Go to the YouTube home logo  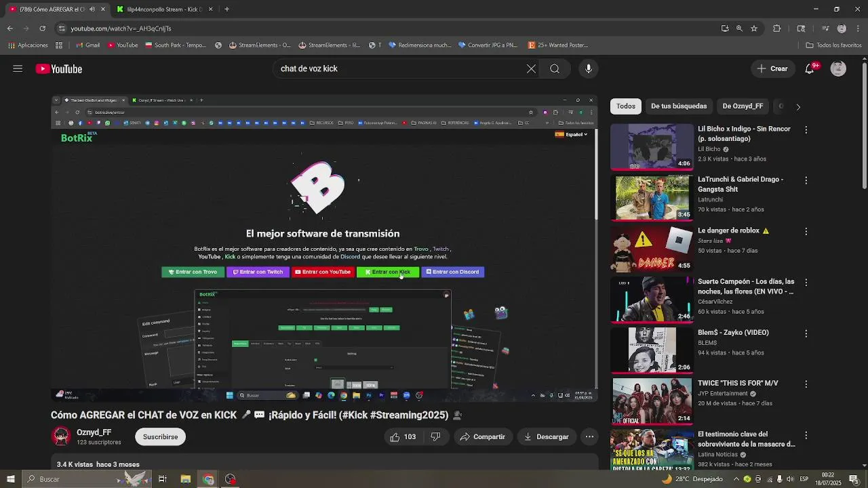pos(59,68)
